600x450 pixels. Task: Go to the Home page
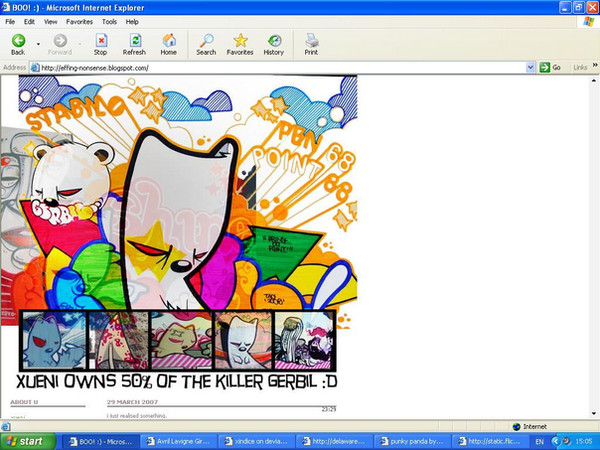[x=168, y=45]
